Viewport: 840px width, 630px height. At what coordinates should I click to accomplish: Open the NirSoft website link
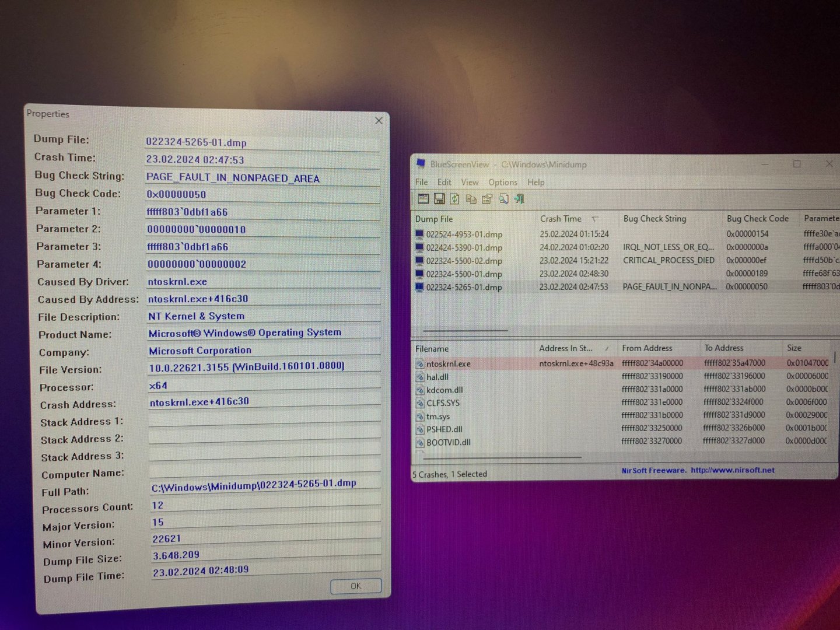tap(733, 470)
